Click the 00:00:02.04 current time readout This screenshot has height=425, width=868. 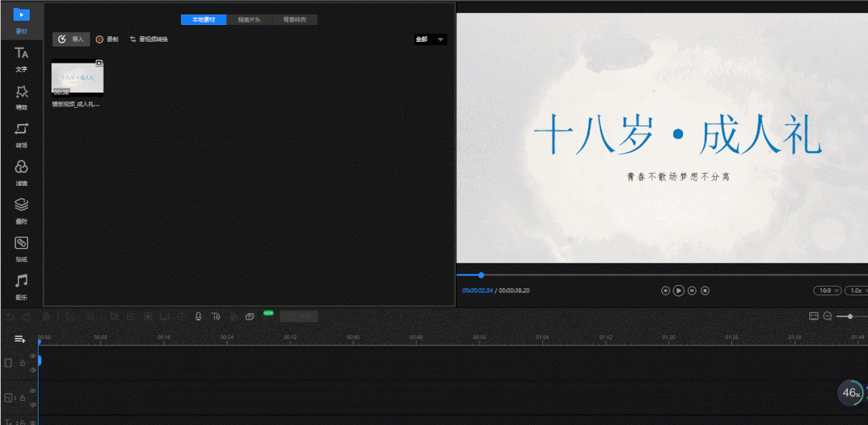[477, 291]
